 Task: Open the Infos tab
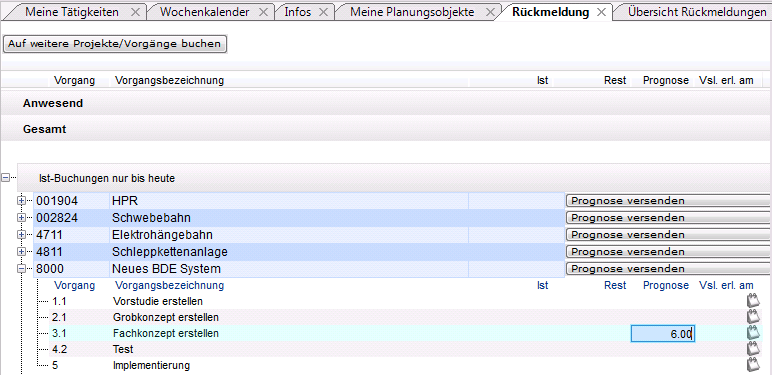298,12
